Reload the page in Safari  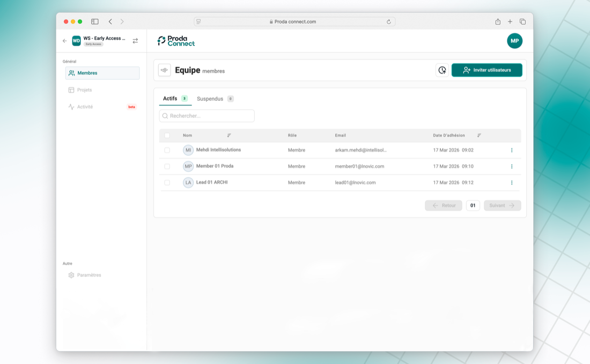point(389,21)
